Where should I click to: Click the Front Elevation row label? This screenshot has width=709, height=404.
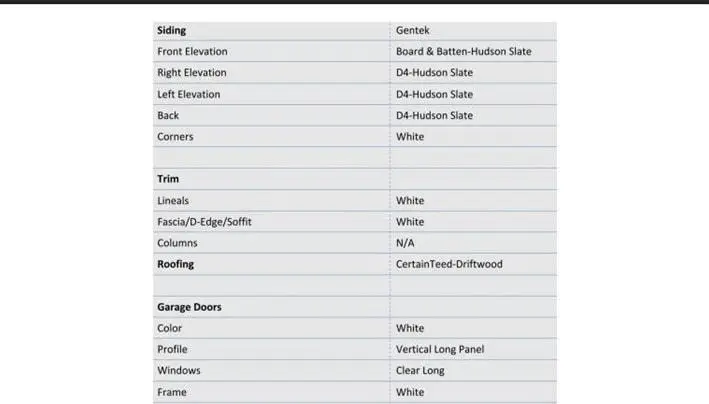point(192,52)
